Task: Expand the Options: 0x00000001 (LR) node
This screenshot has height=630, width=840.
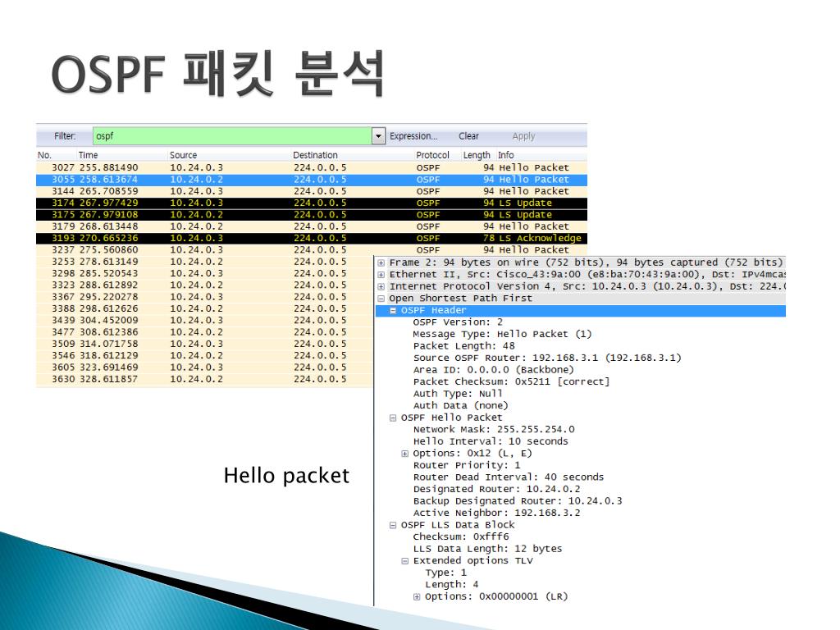Action: tap(416, 597)
